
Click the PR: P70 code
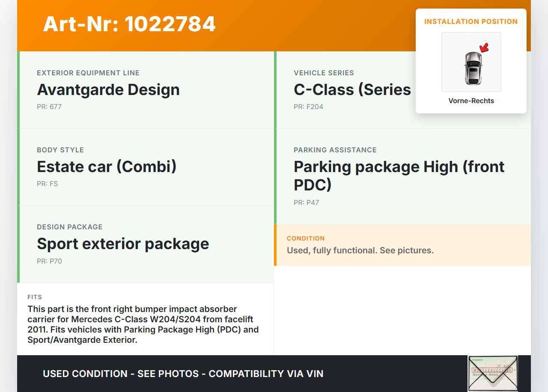(49, 261)
